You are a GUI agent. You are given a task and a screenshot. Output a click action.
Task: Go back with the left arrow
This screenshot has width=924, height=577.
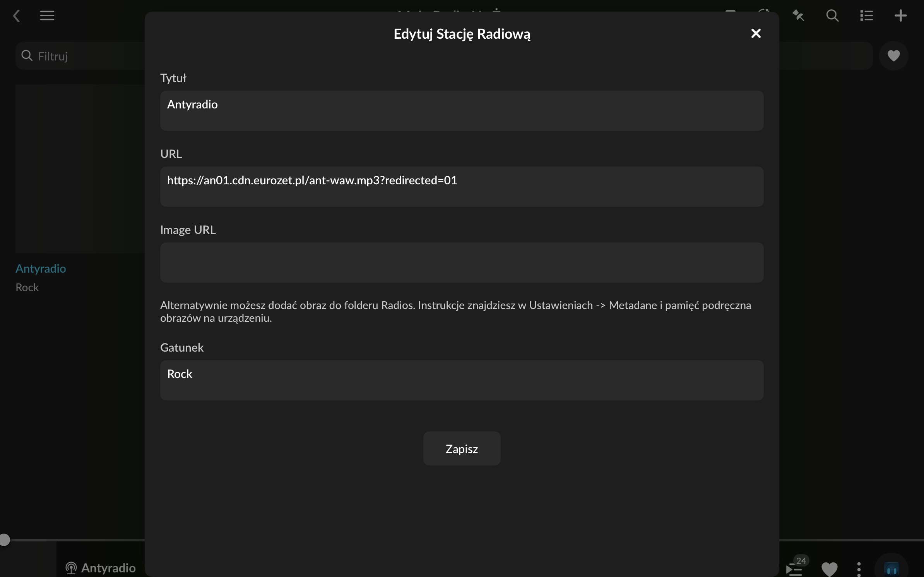point(16,16)
